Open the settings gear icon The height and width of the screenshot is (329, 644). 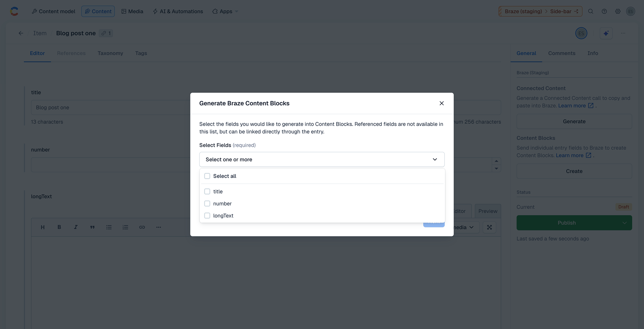click(618, 11)
